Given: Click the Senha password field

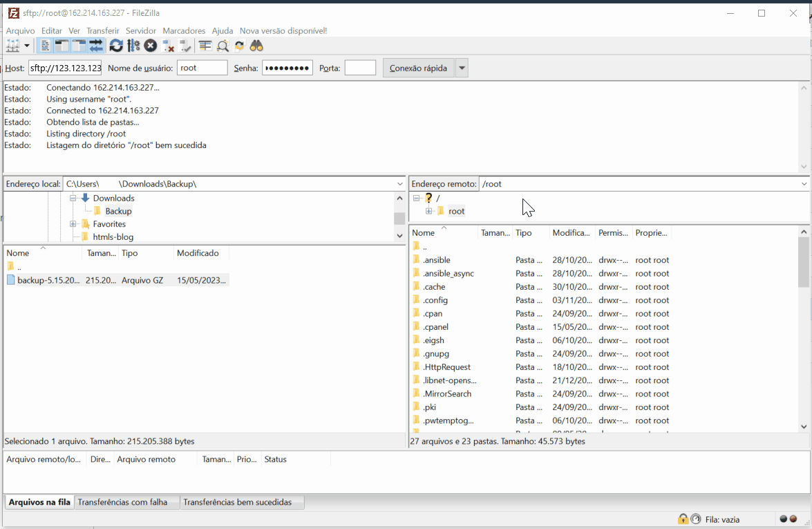Looking at the screenshot, I should tap(287, 68).
